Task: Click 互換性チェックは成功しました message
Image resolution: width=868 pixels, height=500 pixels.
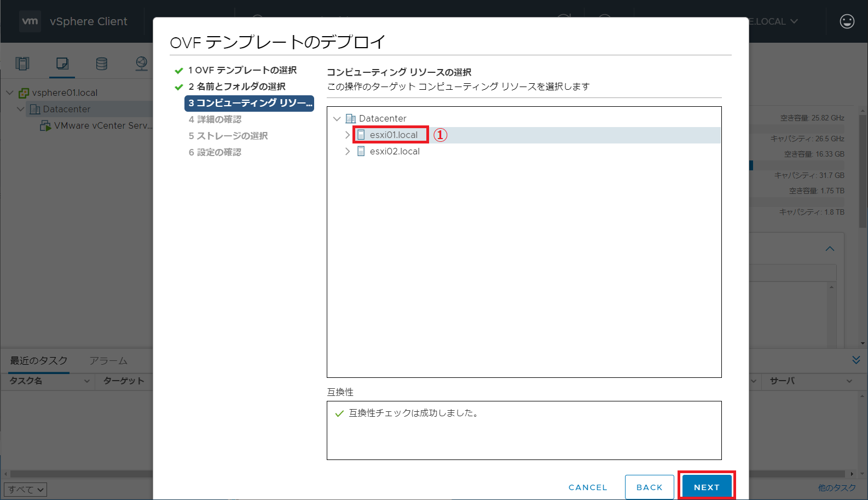Action: 414,413
